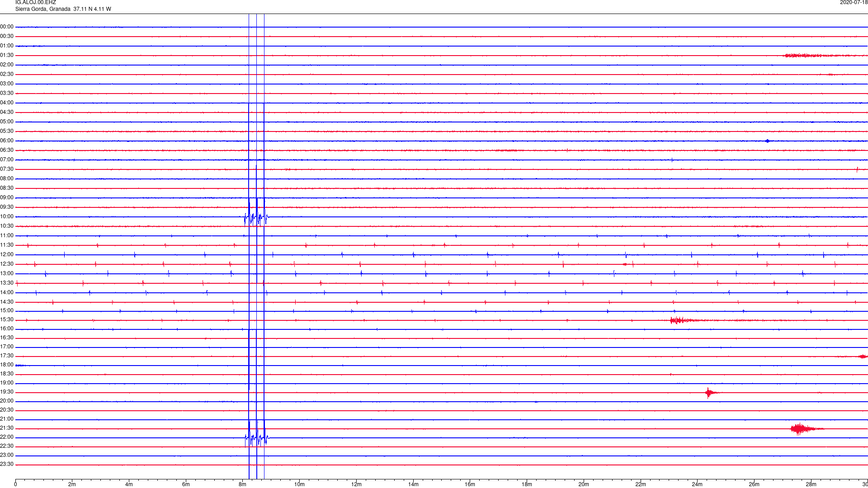Click the 18m tick label on time axis
Viewport: 868px width, 488px height.
tap(527, 485)
